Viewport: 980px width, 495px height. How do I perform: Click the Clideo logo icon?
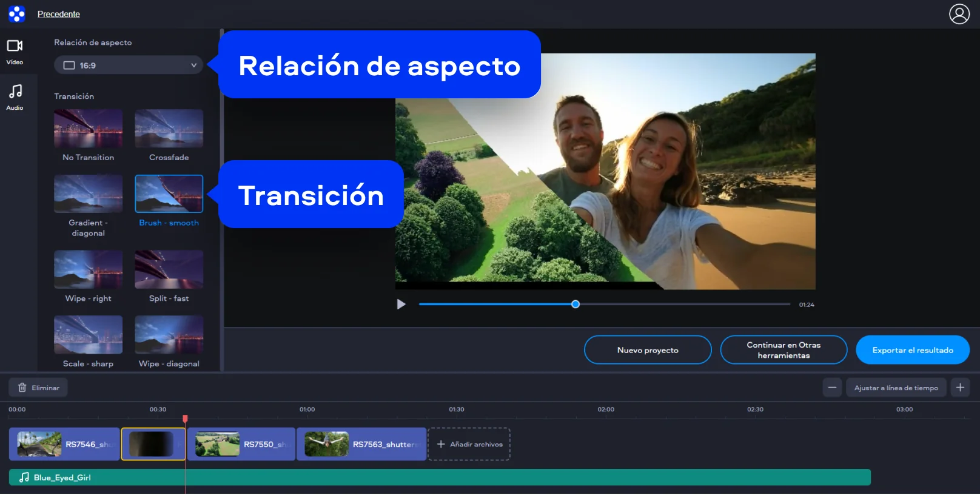point(17,14)
